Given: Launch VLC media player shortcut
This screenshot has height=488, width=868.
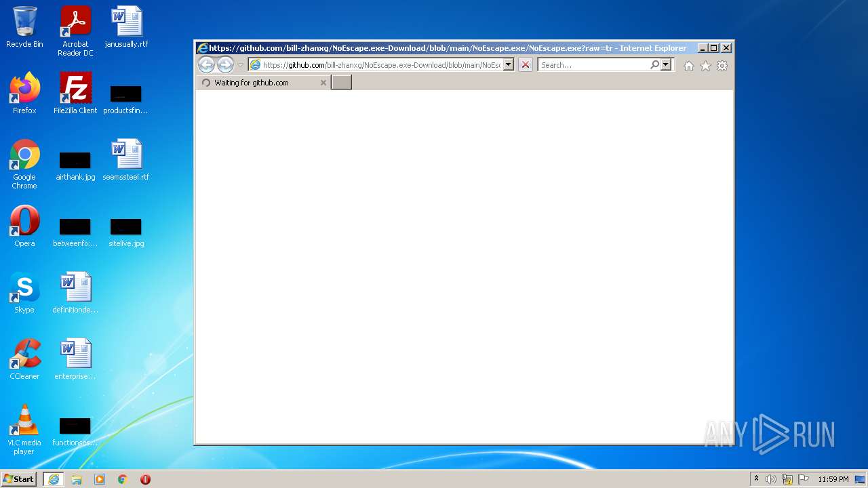Looking at the screenshot, I should [x=24, y=430].
